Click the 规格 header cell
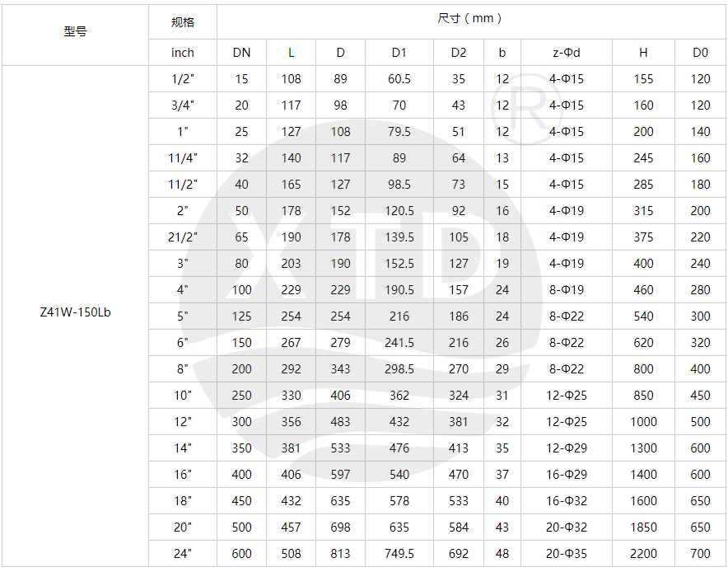The width and height of the screenshot is (728, 572). [x=183, y=22]
